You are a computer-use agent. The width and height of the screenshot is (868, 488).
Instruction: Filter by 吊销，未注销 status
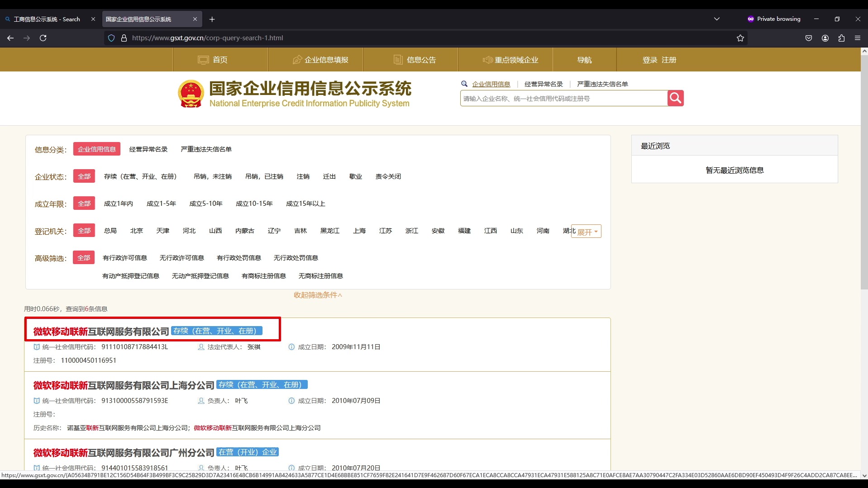click(213, 176)
